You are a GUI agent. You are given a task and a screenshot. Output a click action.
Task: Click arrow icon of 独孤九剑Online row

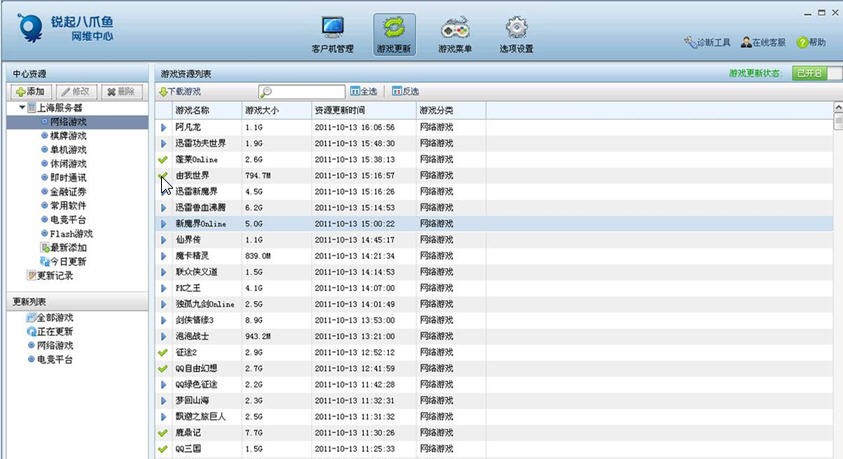pyautogui.click(x=163, y=304)
